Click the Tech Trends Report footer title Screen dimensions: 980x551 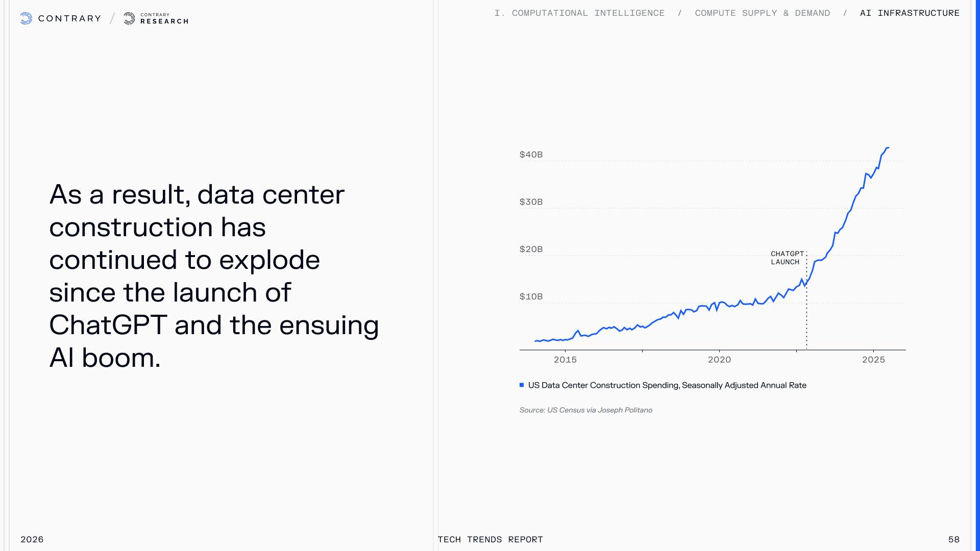pos(490,539)
